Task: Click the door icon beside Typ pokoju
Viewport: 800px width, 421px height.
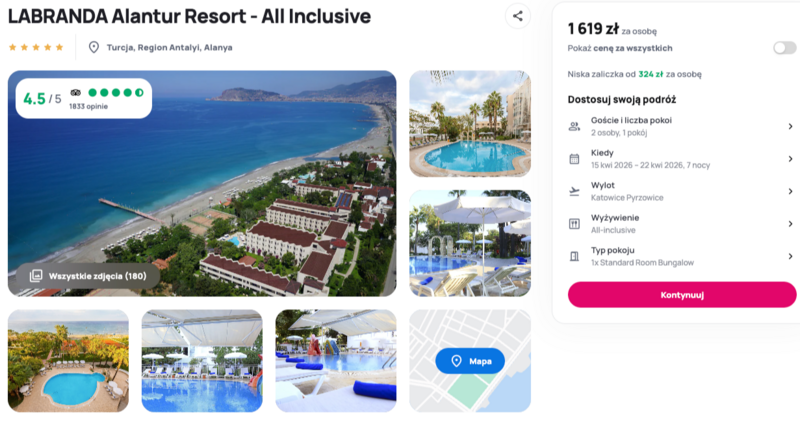Action: click(574, 256)
